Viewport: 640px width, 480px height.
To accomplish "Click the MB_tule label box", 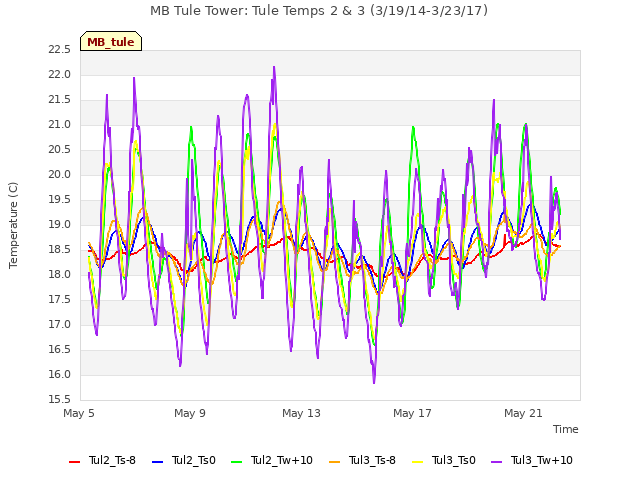I will pyautogui.click(x=111, y=41).
